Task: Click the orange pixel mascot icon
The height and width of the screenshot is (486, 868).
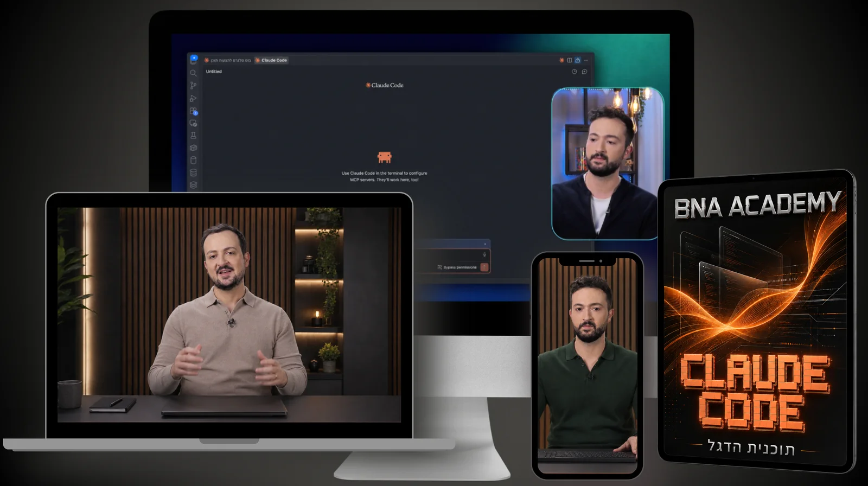Action: pos(385,157)
